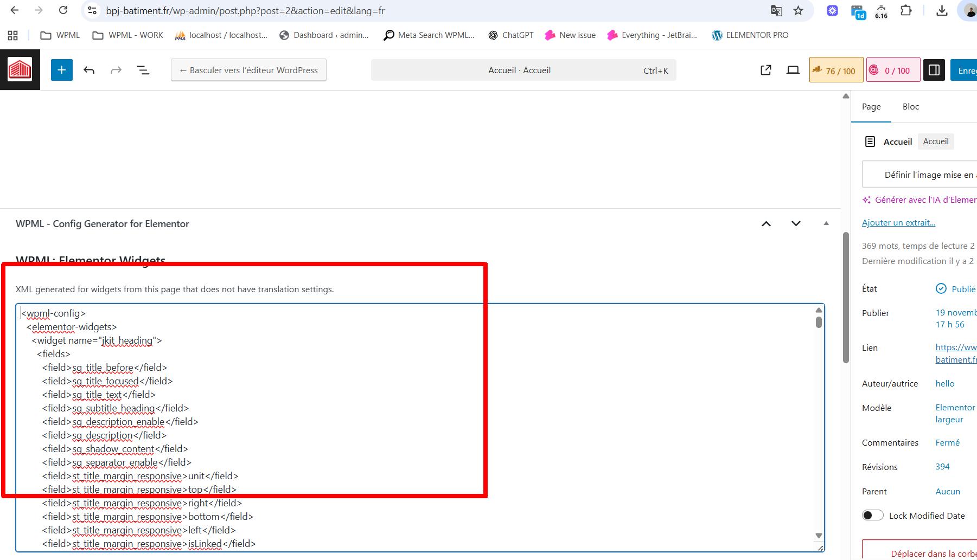Bookmark this page with the star icon
This screenshot has width=977, height=560.
coord(798,10)
